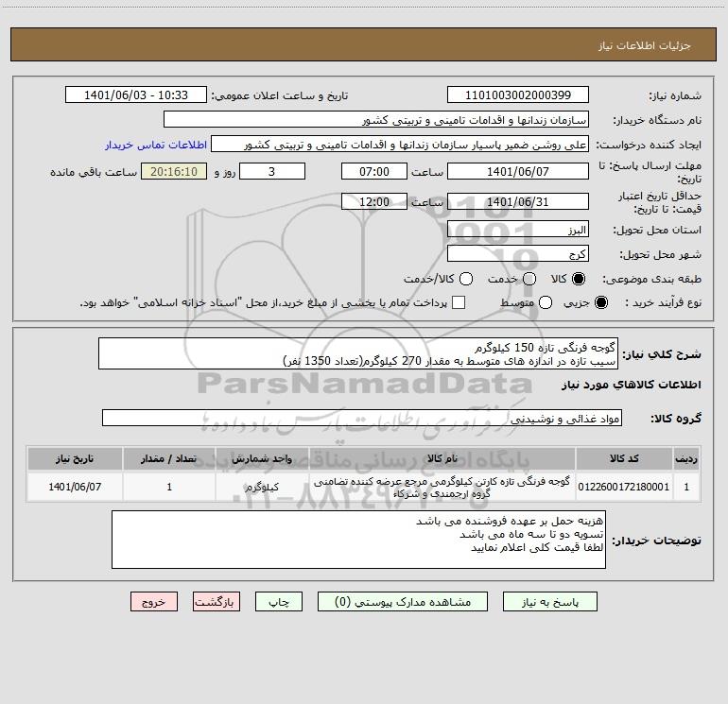728x704 pixels.
Task: Click the response deadline date 1401/06/07 field
Action: pyautogui.click(x=518, y=171)
